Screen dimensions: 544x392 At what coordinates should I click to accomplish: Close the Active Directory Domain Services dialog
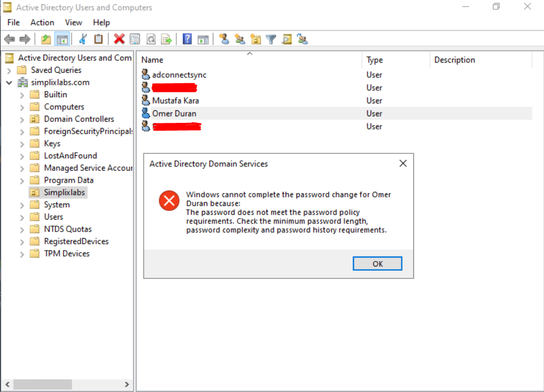click(x=403, y=163)
